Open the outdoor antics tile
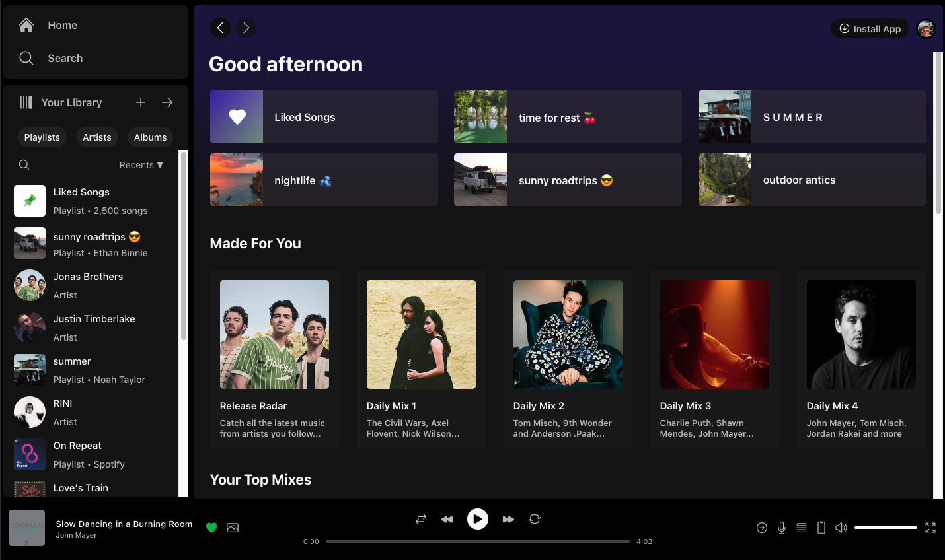 812,180
